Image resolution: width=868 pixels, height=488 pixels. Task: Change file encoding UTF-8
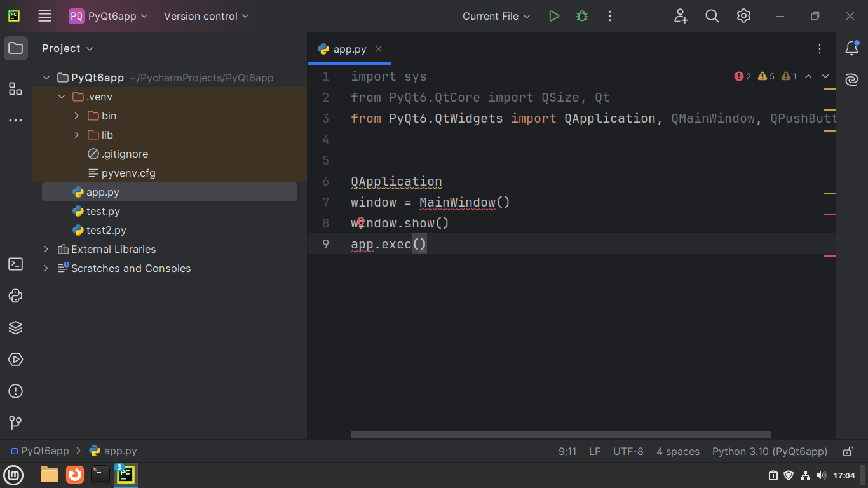click(x=628, y=451)
